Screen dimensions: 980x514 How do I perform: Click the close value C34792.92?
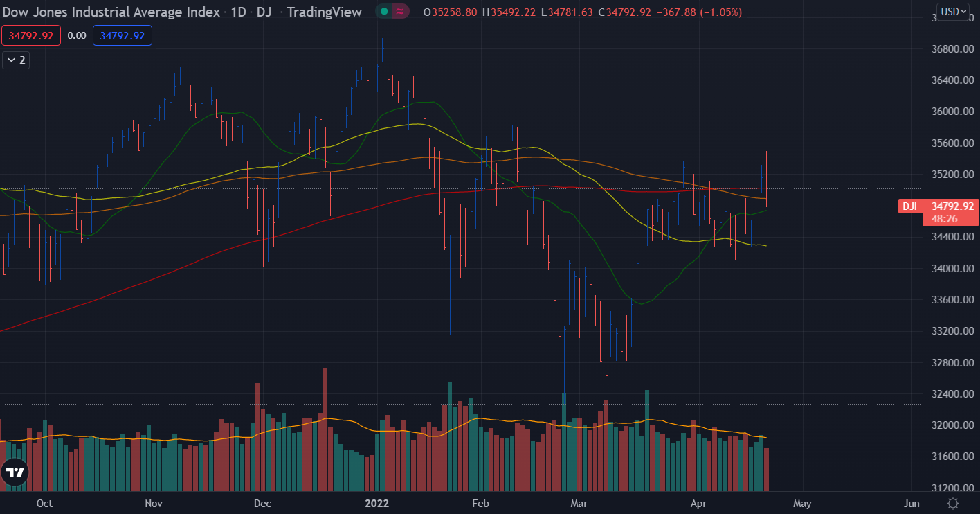pos(624,12)
